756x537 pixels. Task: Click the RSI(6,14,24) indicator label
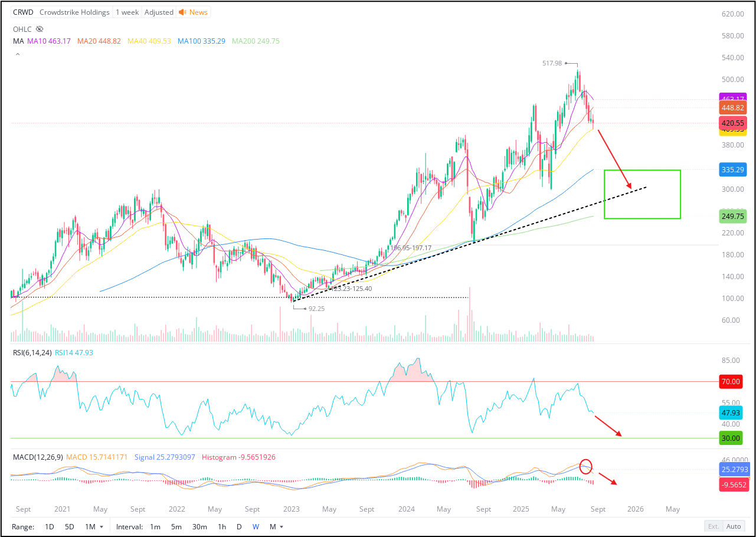click(x=31, y=352)
